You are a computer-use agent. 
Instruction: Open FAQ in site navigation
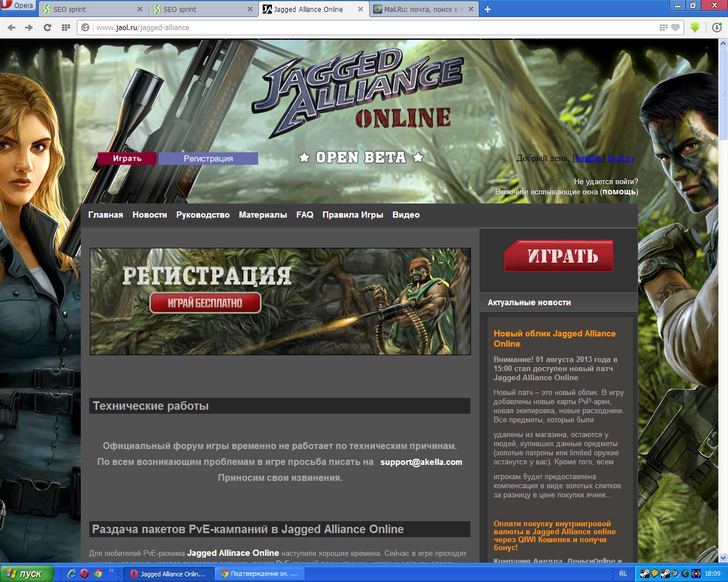(x=305, y=215)
